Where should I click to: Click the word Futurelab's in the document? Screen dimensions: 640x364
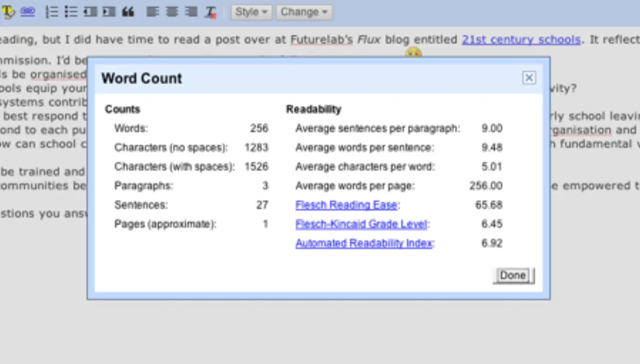[x=322, y=40]
